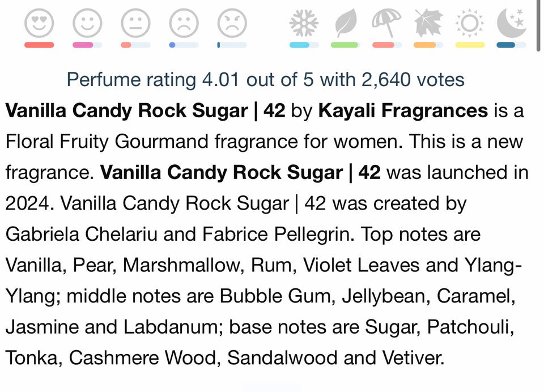
Task: Open the Kayali Fragrances brand link
Action: [403, 110]
